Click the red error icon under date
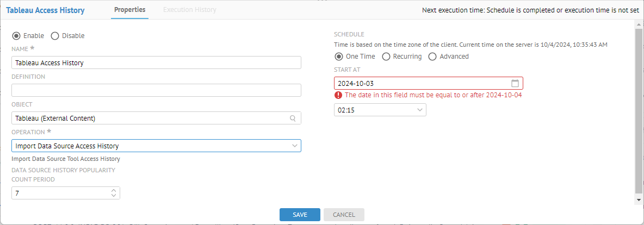644x225 pixels. [x=338, y=95]
